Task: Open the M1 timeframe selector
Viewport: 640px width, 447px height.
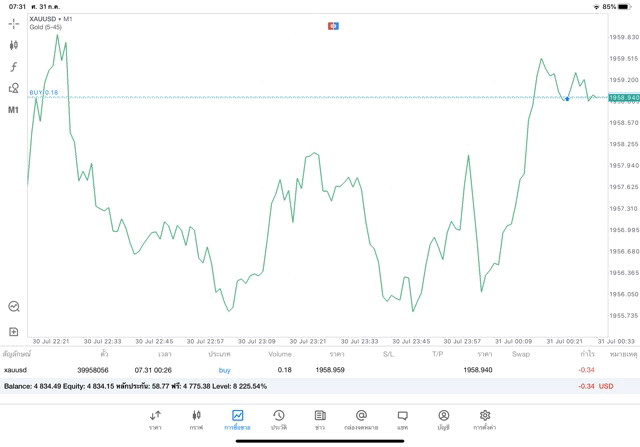Action: [x=14, y=110]
